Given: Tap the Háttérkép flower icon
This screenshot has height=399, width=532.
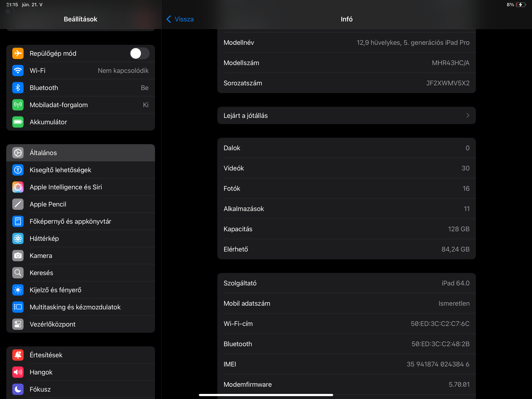Looking at the screenshot, I should click(18, 238).
